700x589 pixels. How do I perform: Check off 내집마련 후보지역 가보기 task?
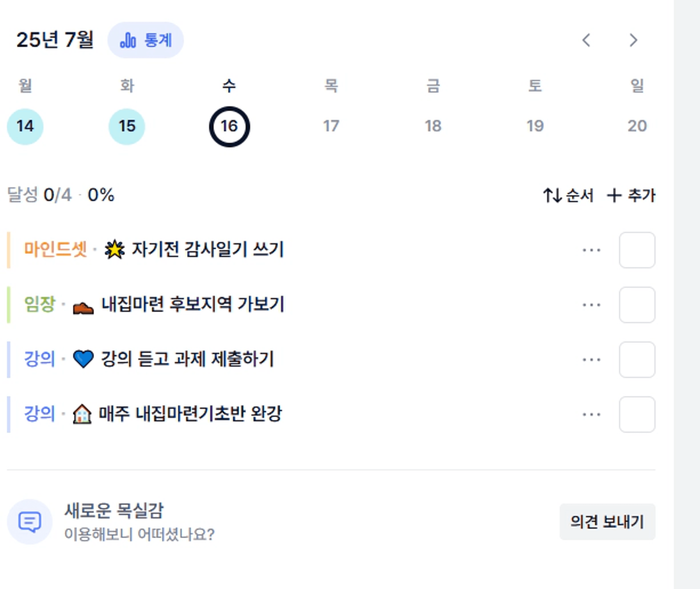[637, 305]
